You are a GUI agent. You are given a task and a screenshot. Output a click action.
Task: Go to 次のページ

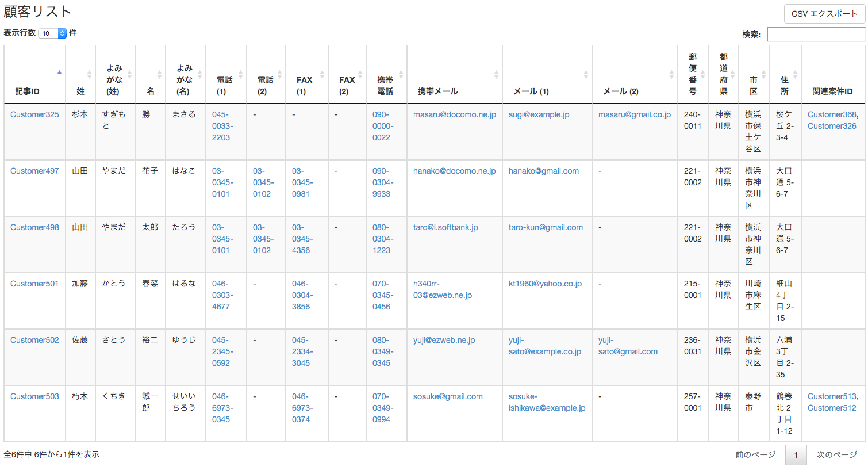coord(836,454)
